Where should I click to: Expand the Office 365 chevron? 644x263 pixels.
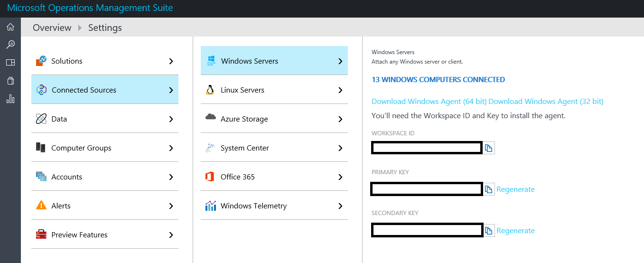[x=340, y=177]
